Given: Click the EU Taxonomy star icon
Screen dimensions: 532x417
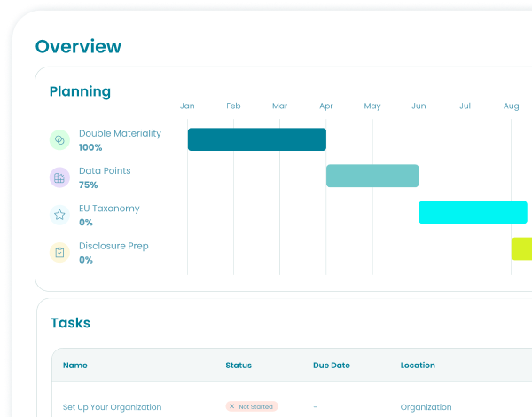Looking at the screenshot, I should coord(59,215).
